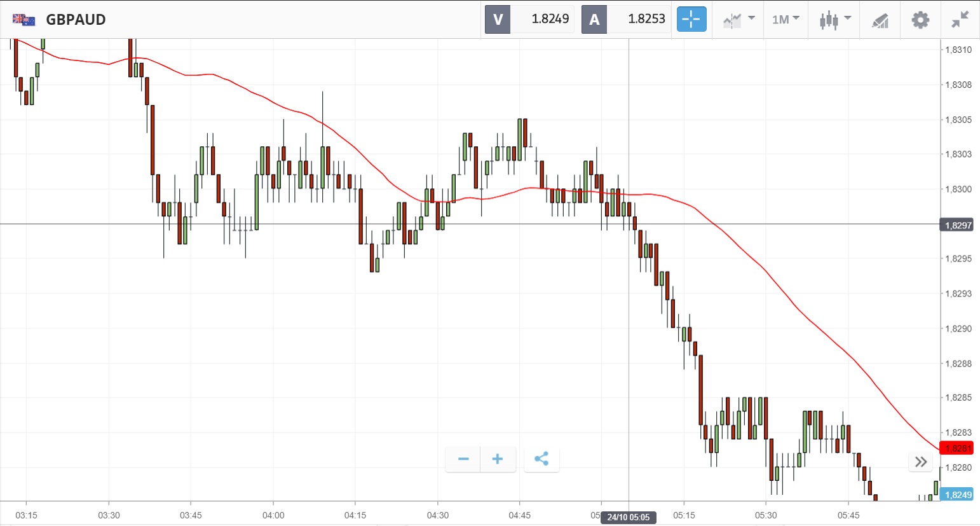Click the 1.8297 crosshair price label
Image resolution: width=980 pixels, height=526 pixels.
tap(957, 225)
